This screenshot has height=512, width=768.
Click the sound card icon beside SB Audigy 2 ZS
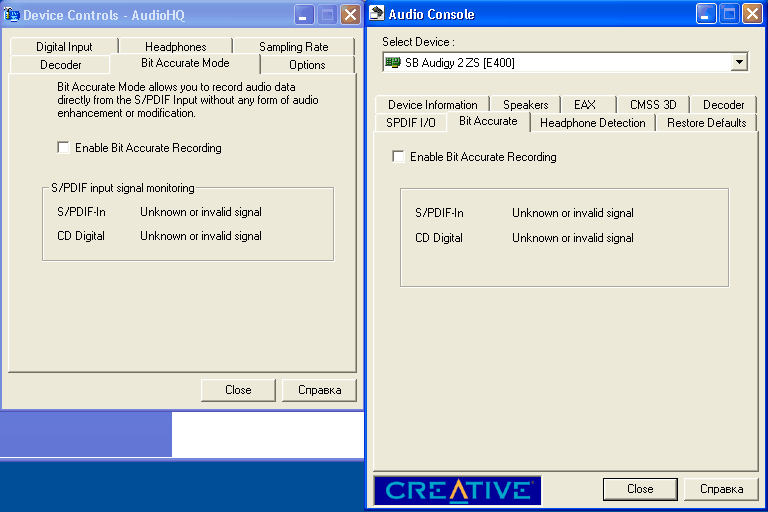tap(393, 62)
